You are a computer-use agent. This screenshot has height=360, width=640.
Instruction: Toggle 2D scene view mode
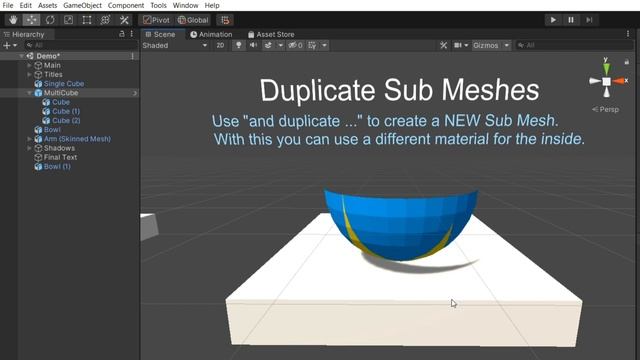tap(220, 45)
